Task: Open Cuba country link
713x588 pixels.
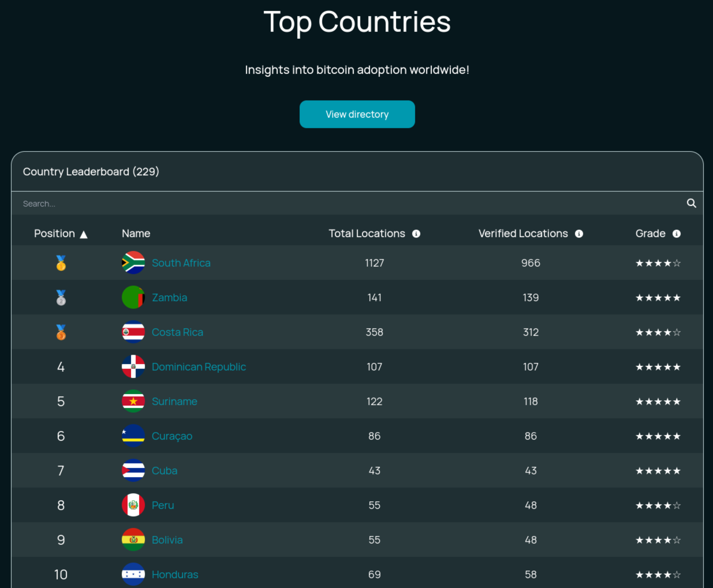Action: [164, 471]
